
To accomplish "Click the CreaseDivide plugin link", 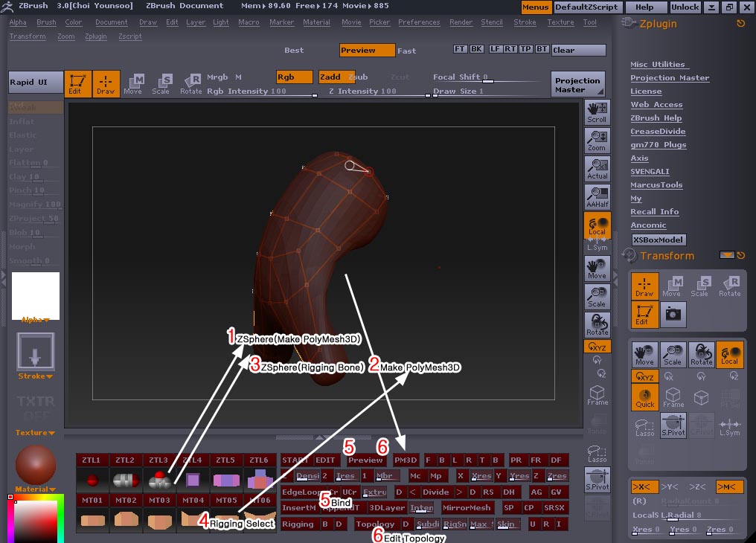I will pos(658,132).
